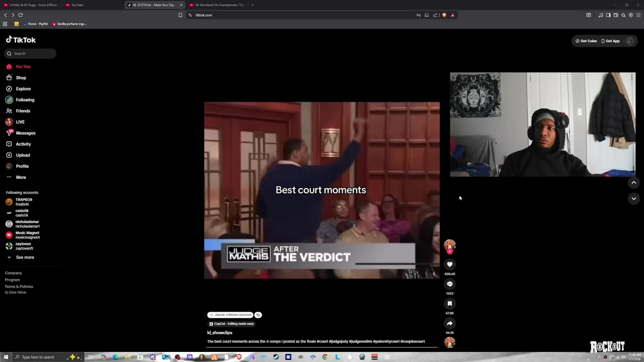Switch to the YouTube browser tab
644x362 pixels.
91,5
